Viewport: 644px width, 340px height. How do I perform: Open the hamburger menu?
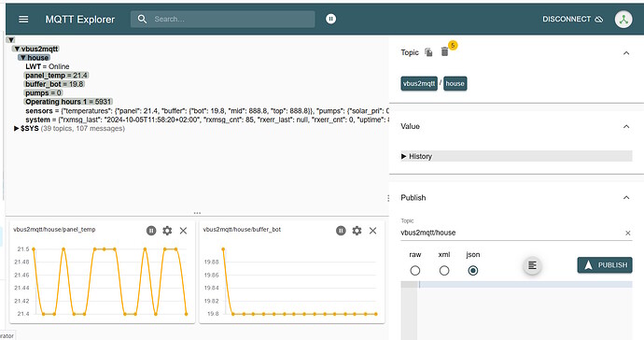pyautogui.click(x=23, y=20)
